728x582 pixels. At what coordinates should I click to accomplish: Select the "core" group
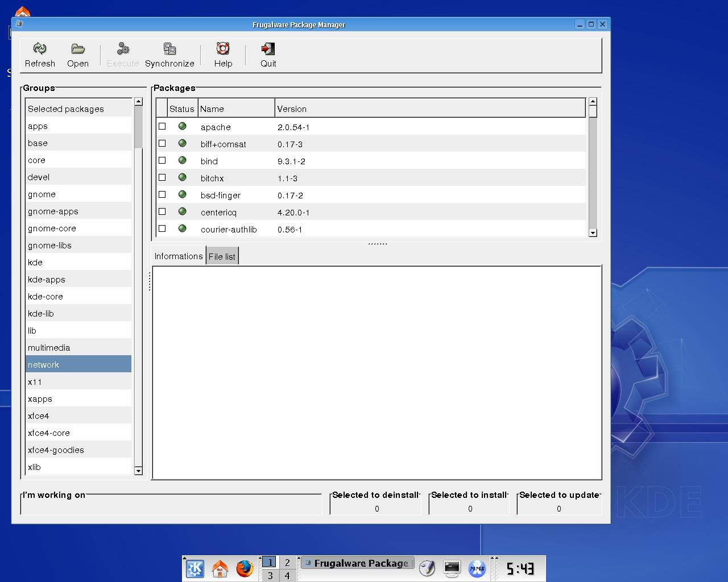[78, 160]
